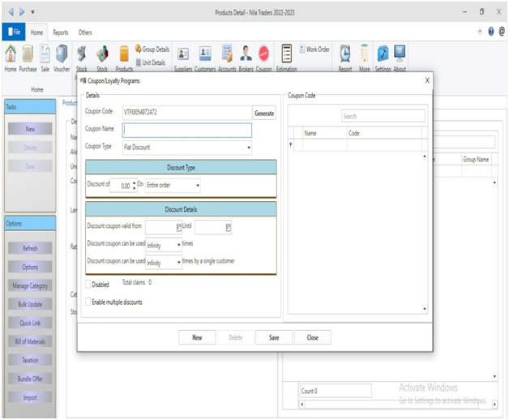Click the Discount of stepper arrows
This screenshot has height=420, width=509.
click(135, 186)
